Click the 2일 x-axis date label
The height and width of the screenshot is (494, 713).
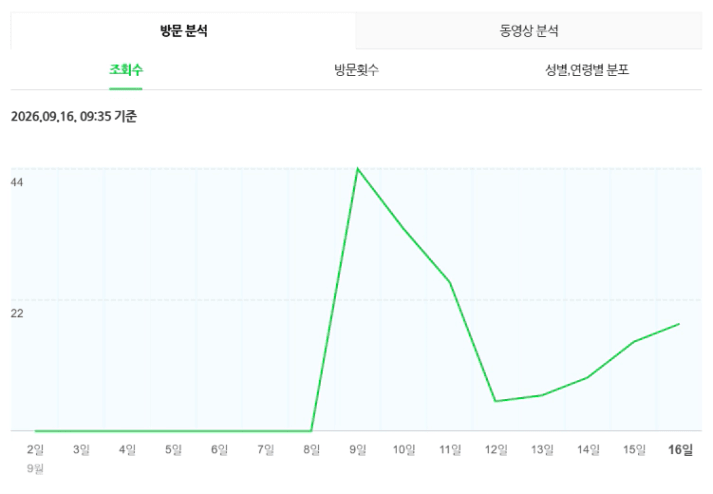point(35,450)
